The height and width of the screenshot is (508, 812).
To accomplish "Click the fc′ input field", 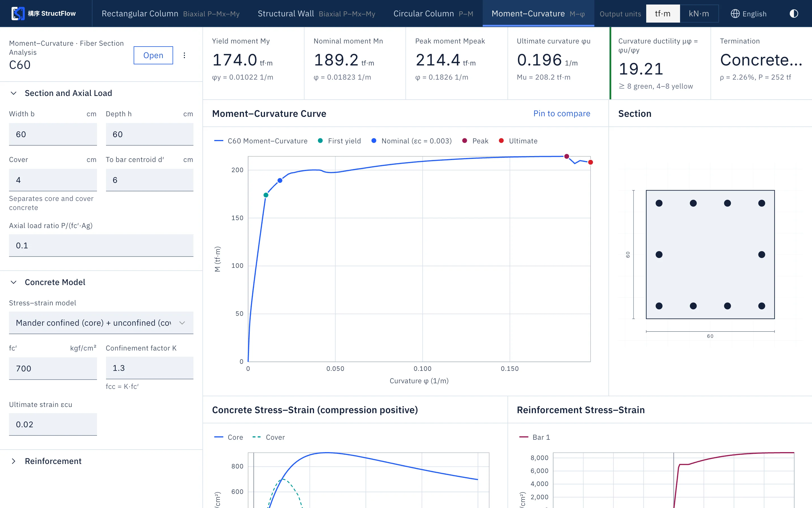I will [x=53, y=369].
